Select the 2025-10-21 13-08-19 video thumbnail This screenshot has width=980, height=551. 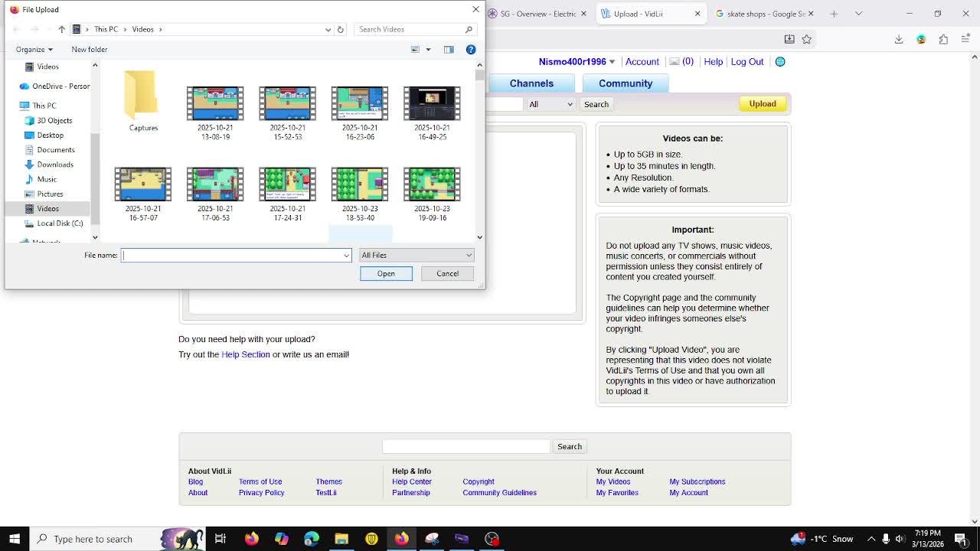[x=214, y=103]
